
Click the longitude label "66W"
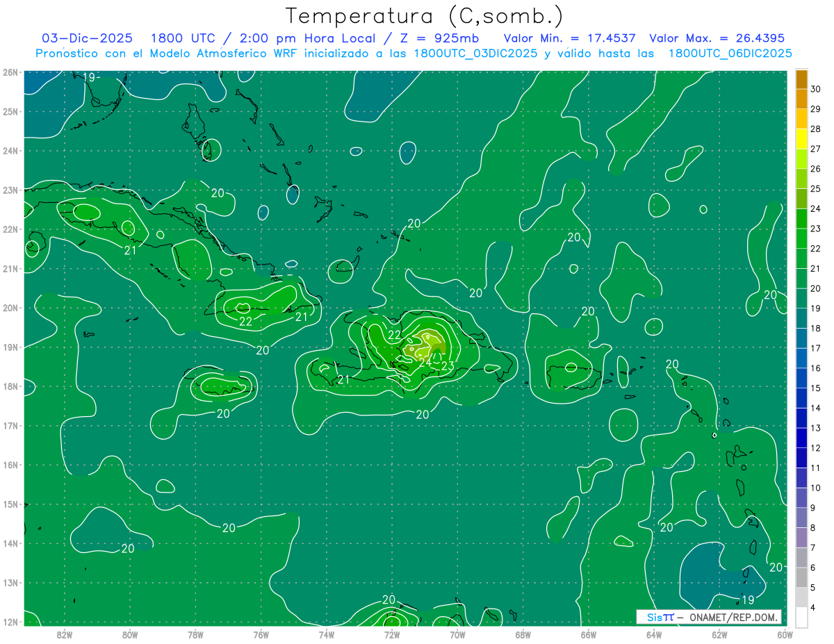[588, 634]
